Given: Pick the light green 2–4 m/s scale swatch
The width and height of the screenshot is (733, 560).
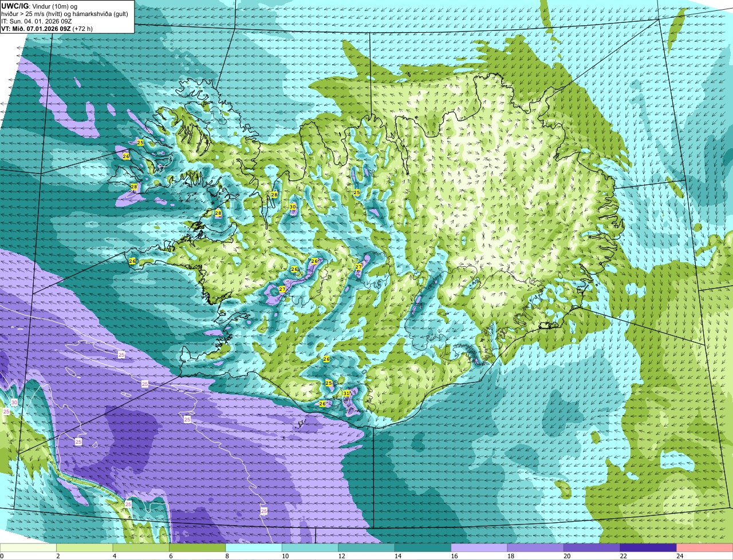Looking at the screenshot, I should point(85,547).
